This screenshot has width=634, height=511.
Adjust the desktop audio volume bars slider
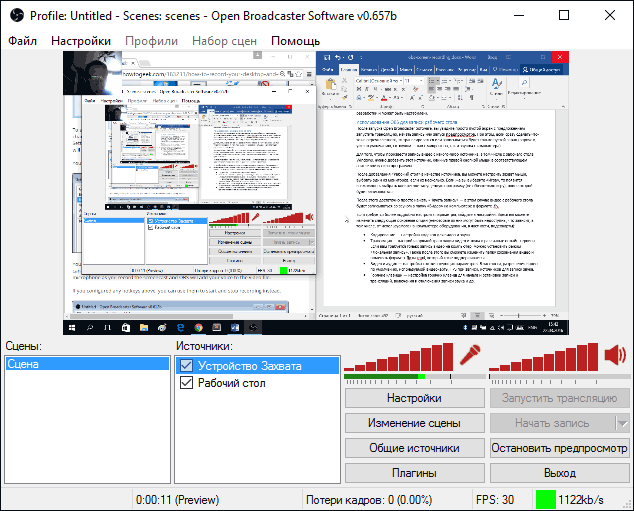tap(543, 357)
